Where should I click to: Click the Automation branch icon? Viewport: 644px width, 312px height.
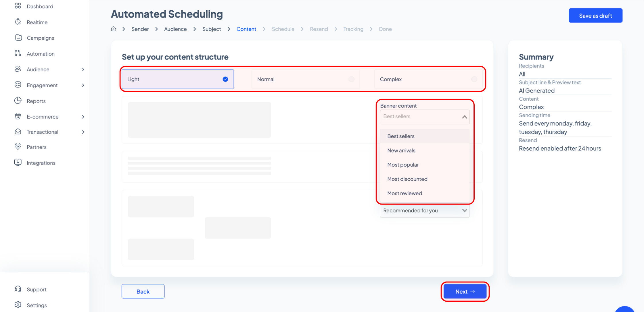[18, 53]
